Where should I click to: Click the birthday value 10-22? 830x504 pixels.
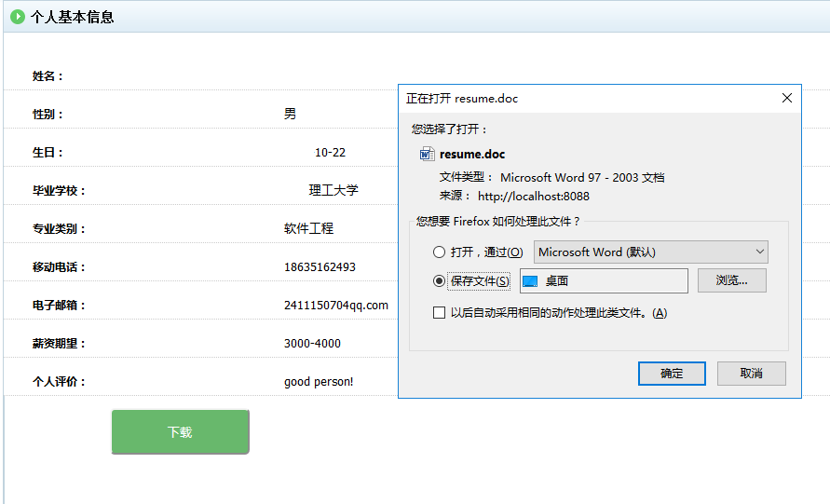pyautogui.click(x=331, y=153)
